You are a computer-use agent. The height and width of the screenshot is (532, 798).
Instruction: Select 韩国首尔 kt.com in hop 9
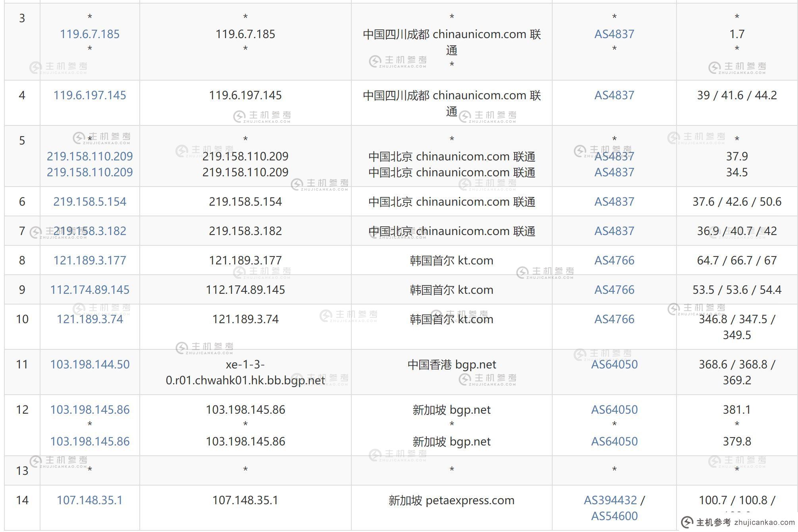pyautogui.click(x=452, y=290)
